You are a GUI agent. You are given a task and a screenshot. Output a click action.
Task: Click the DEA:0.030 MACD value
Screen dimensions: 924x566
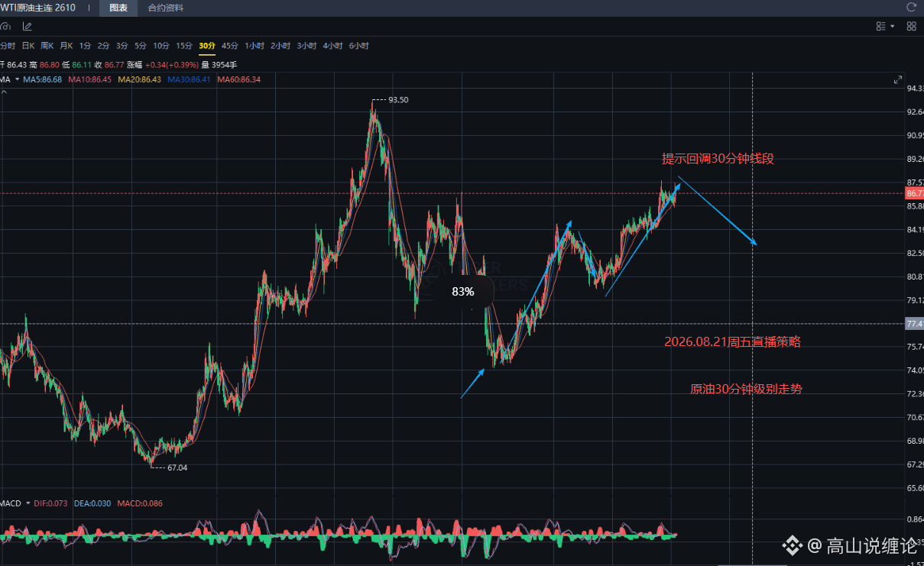tap(92, 503)
